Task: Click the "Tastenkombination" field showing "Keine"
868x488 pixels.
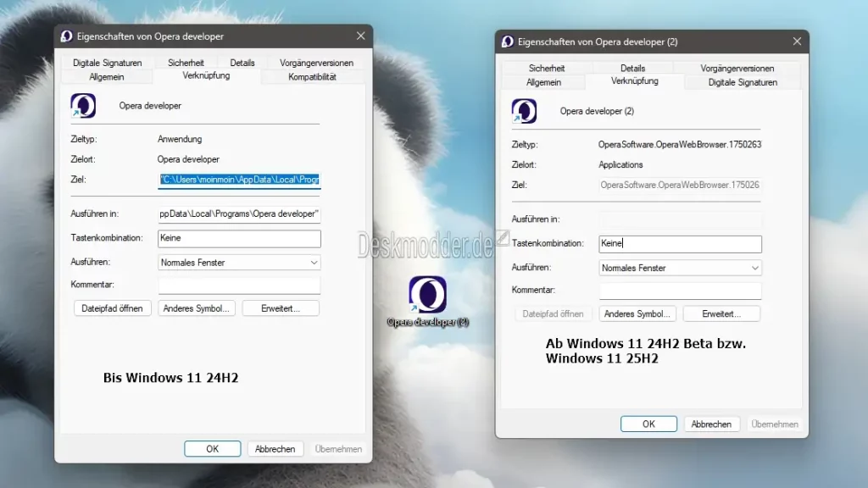Action: click(x=238, y=238)
